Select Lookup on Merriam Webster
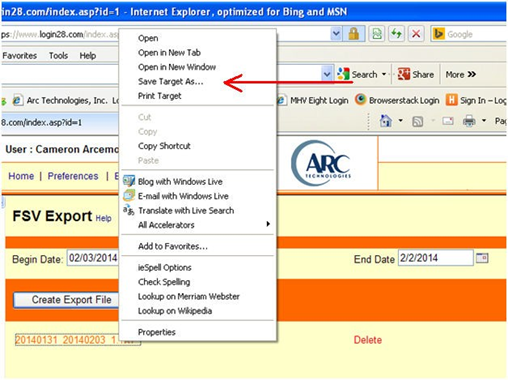This screenshot has height=380, width=508. (x=198, y=296)
